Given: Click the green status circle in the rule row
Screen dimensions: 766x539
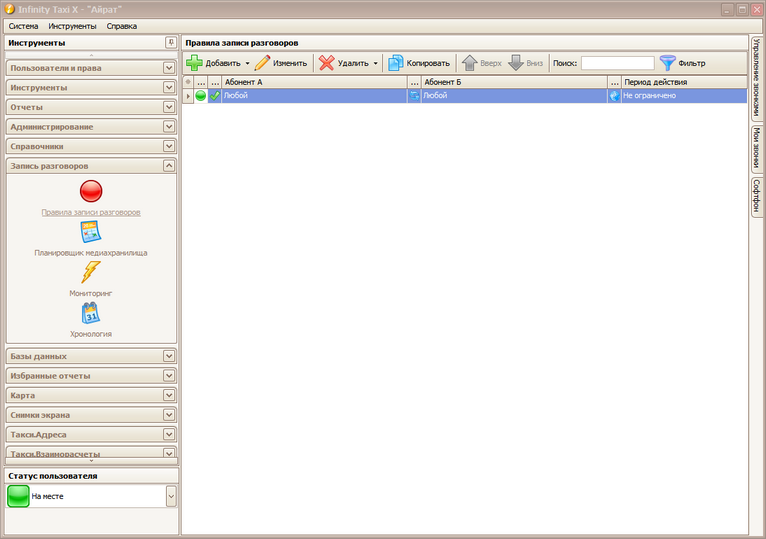Looking at the screenshot, I should pos(201,96).
